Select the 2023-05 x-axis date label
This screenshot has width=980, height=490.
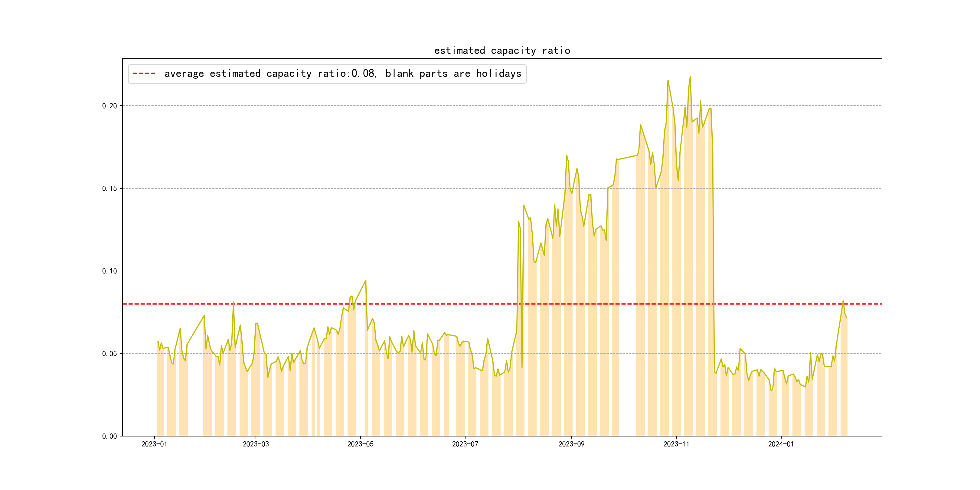[x=360, y=444]
